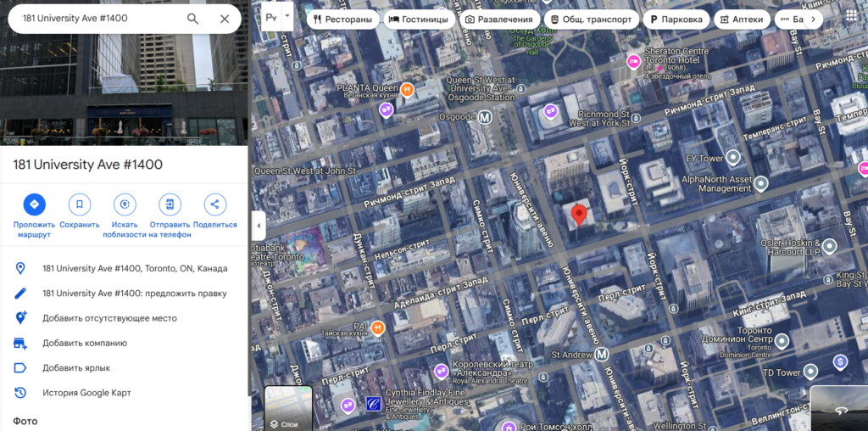The width and height of the screenshot is (868, 431).
Task: Click the Отправить на телефон icon
Action: point(170,204)
